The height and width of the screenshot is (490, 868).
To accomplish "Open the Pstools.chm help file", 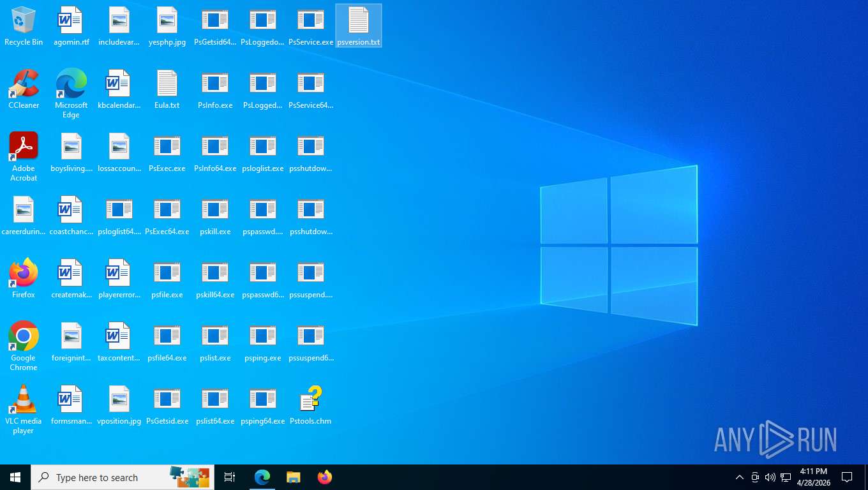I will coord(311,405).
